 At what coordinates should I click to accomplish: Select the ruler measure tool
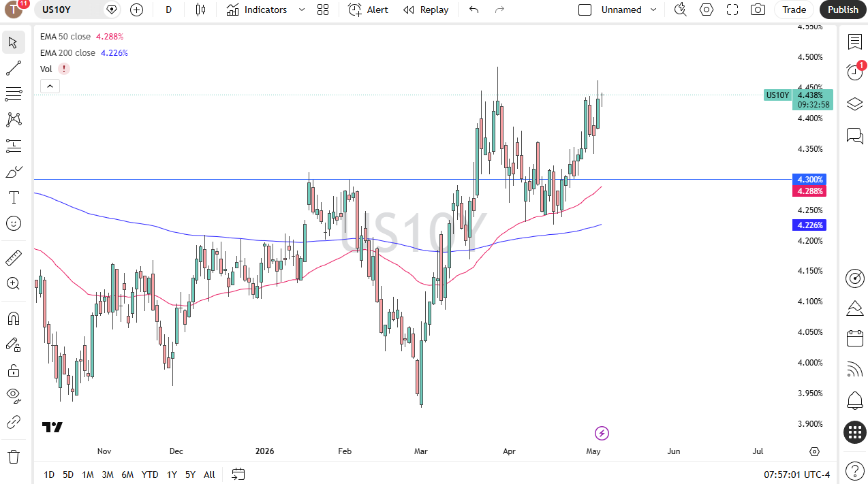[13, 258]
